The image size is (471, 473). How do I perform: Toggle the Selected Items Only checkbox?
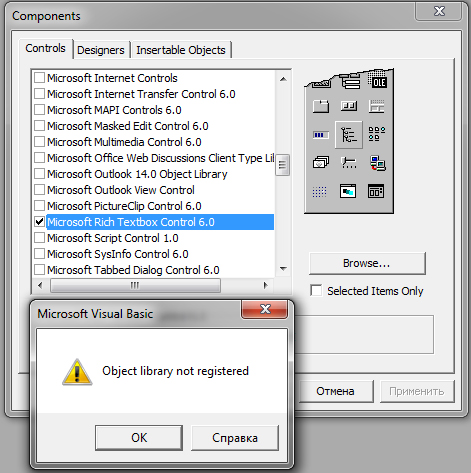(x=316, y=291)
